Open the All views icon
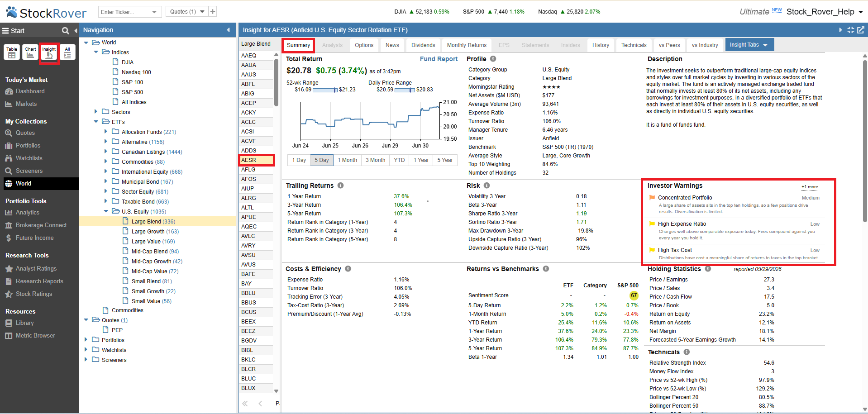The image size is (868, 414). click(x=67, y=52)
